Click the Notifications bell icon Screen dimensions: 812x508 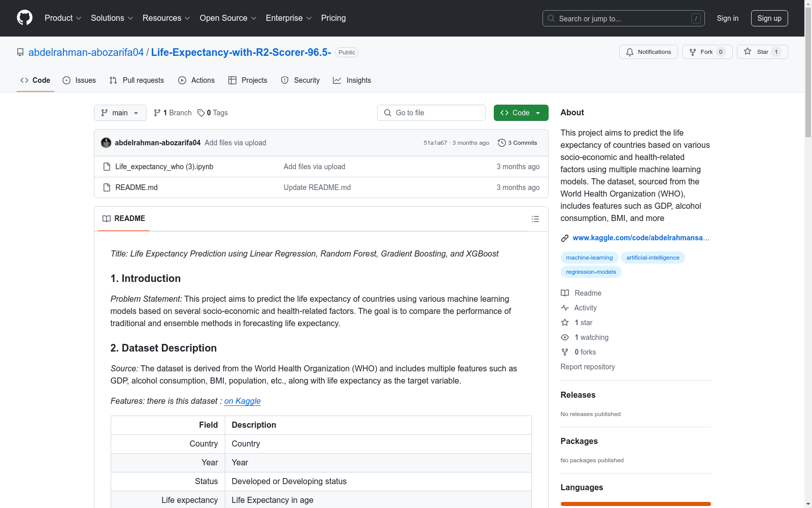click(x=630, y=52)
